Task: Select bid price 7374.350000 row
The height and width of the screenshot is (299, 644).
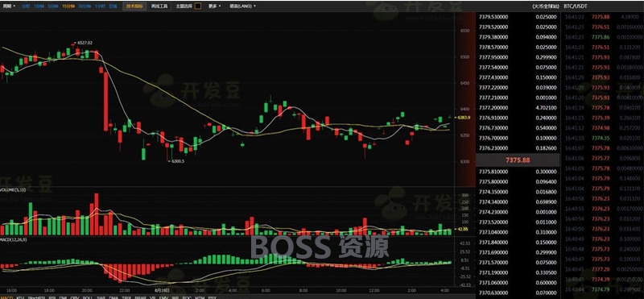Action: pos(518,192)
